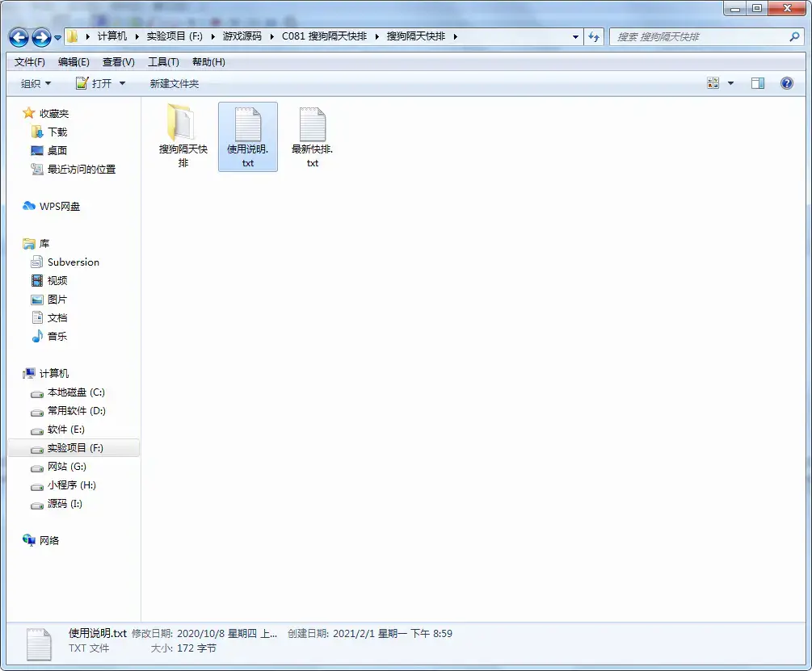Open the 文件(F) menu
812x671 pixels.
(x=30, y=62)
